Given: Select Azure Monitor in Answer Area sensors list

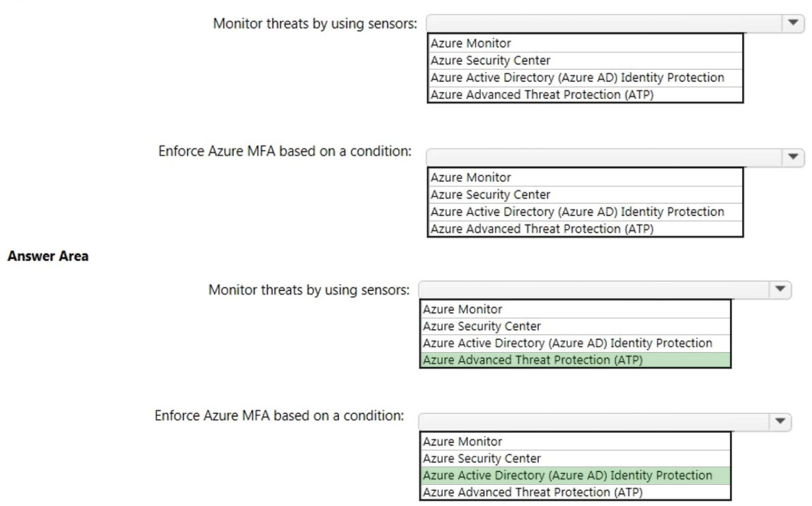Looking at the screenshot, I should coord(462,309).
